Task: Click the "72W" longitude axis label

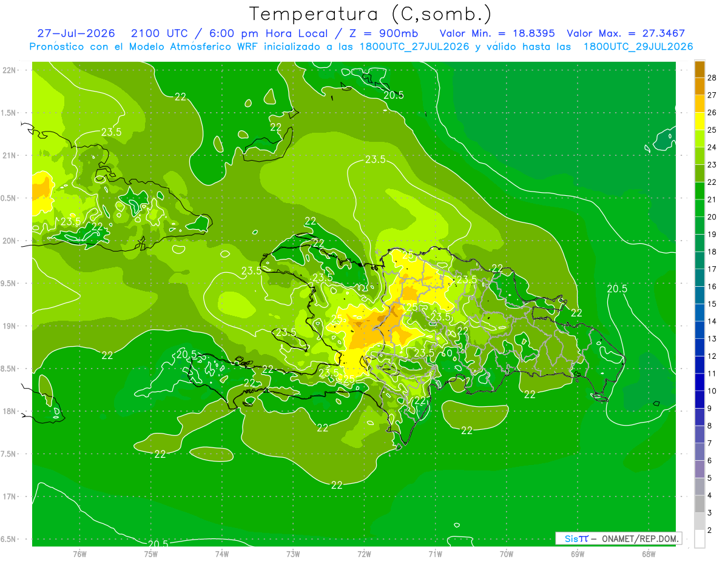Action: click(364, 554)
